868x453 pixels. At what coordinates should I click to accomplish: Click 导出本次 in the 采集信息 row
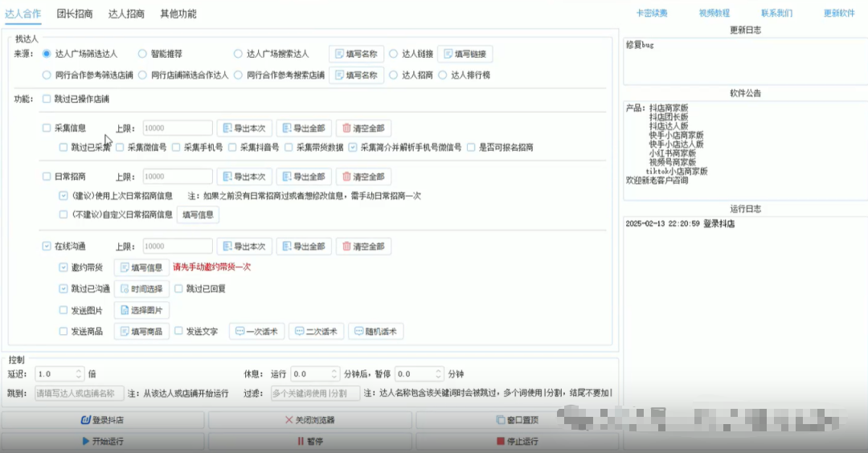[244, 128]
